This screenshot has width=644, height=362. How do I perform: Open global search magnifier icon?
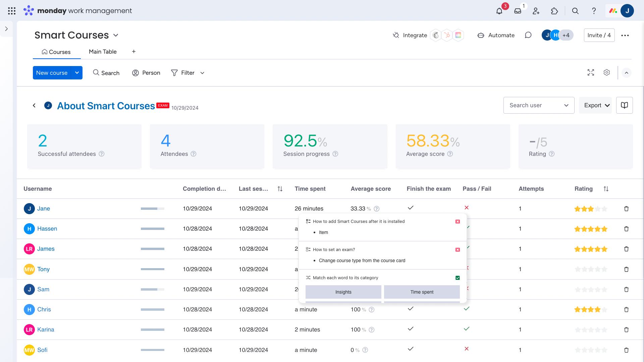click(575, 11)
